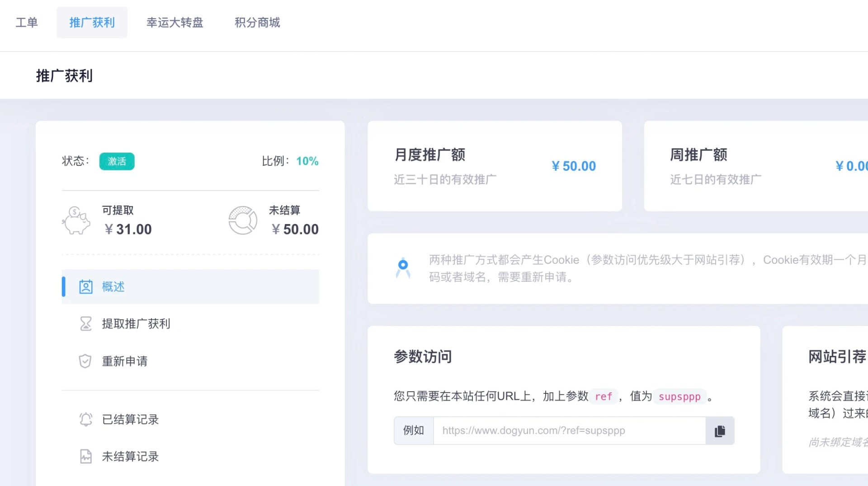Copy the referral URL with the copy icon
This screenshot has width=868, height=486.
point(720,431)
